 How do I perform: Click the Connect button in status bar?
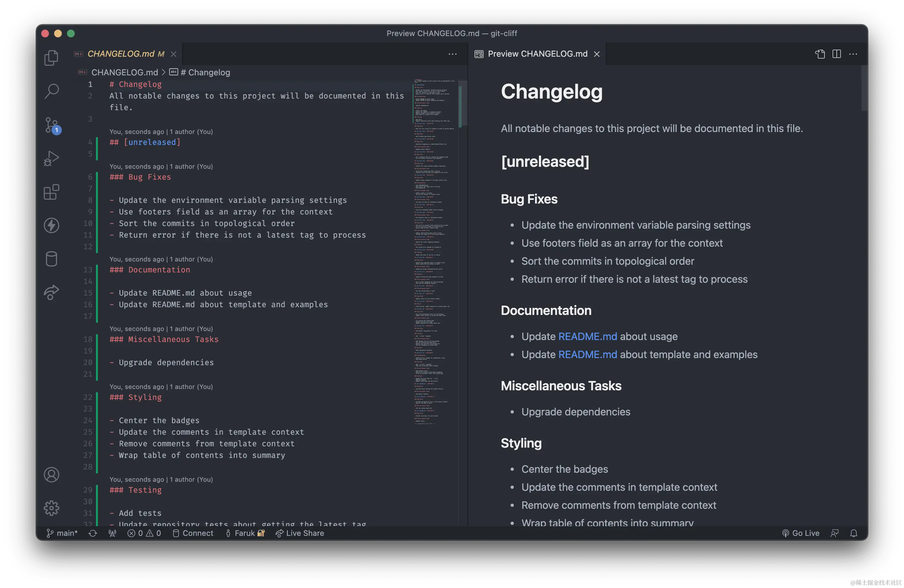(193, 533)
